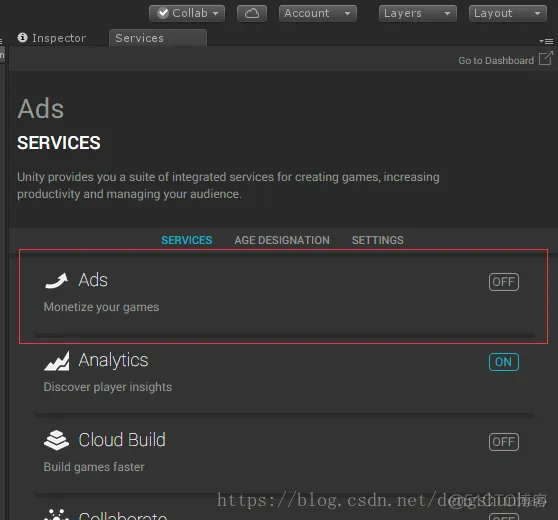Open the Layout dropdown
558x520 pixels.
pyautogui.click(x=508, y=14)
